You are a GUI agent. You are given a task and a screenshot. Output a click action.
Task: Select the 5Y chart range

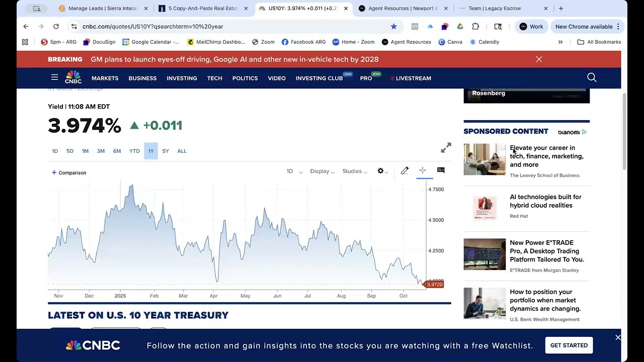[x=166, y=151]
